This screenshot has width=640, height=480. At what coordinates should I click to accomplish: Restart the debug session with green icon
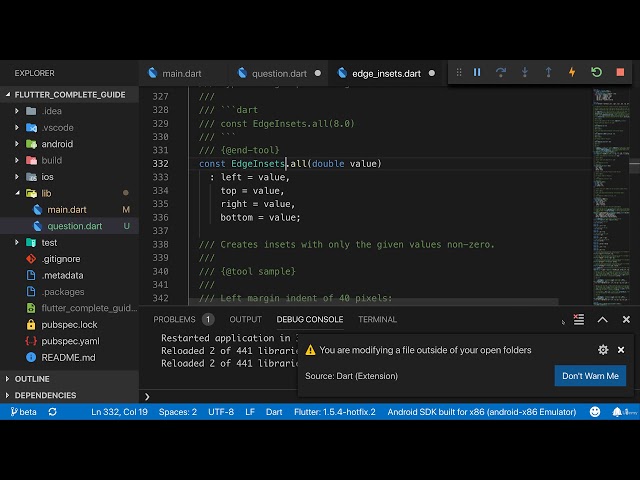point(596,72)
